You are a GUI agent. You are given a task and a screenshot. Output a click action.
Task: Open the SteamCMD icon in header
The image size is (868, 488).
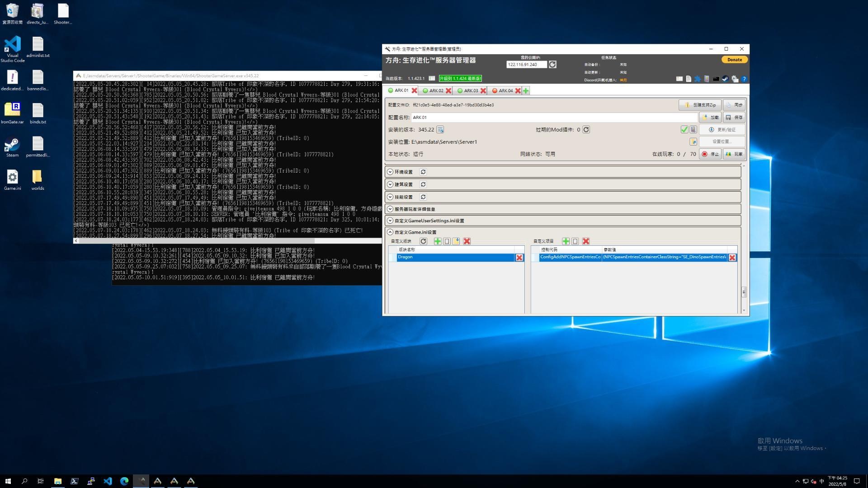point(725,79)
